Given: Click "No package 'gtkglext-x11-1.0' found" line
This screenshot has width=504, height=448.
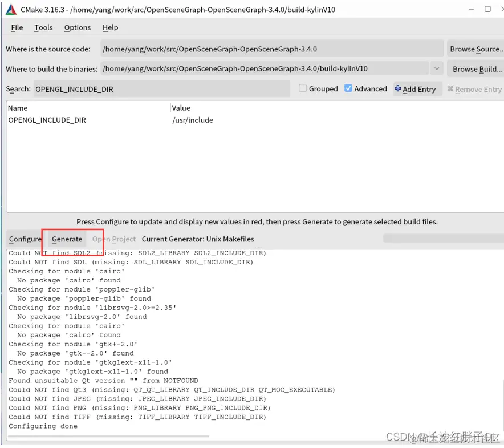Looking at the screenshot, I should (92, 372).
